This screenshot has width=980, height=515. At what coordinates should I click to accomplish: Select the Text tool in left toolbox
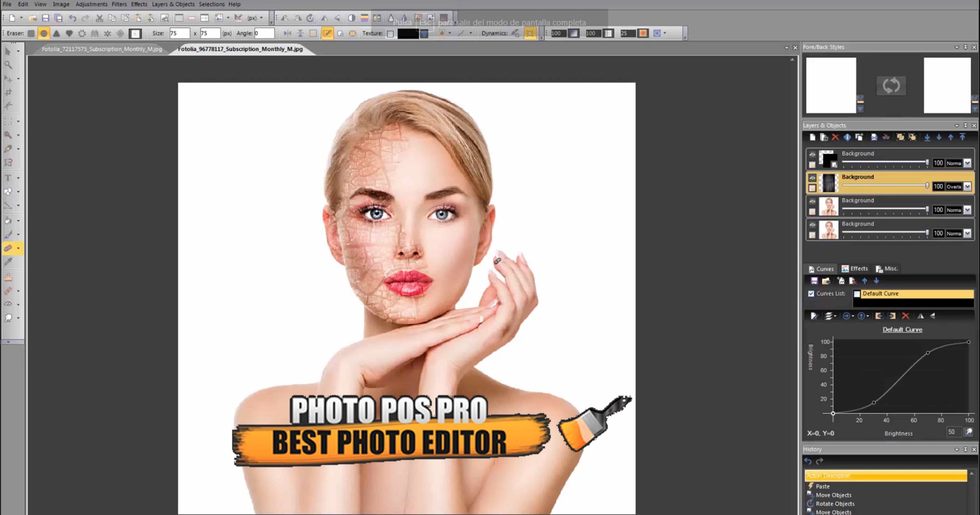(8, 178)
